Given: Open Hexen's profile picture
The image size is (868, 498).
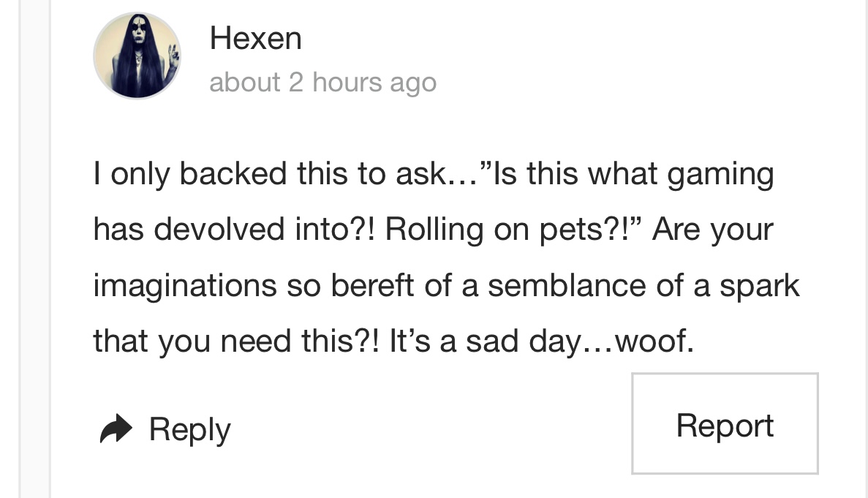Looking at the screenshot, I should [x=137, y=56].
